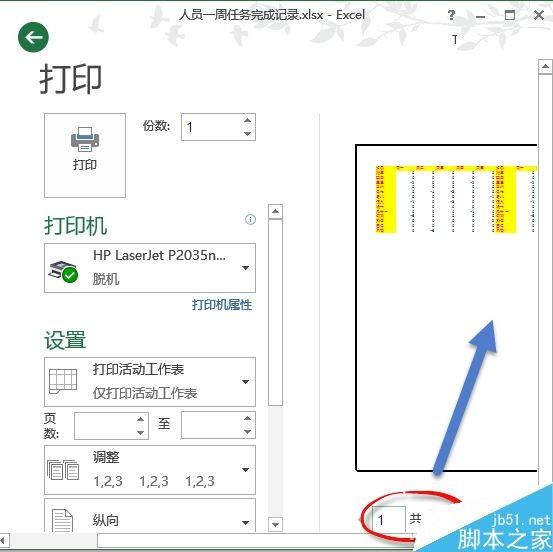The height and width of the screenshot is (552, 553).
Task: Click the print preview page thumbnail
Action: (446, 308)
